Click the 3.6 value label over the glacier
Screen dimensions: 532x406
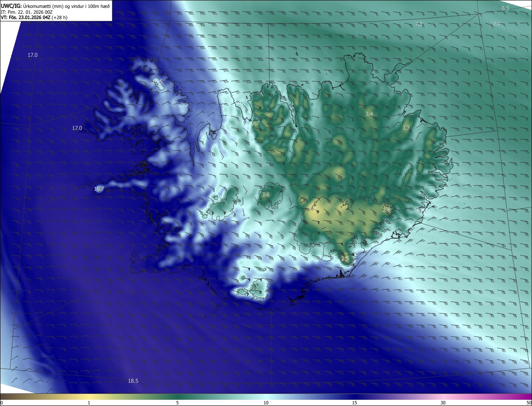[x=266, y=194]
